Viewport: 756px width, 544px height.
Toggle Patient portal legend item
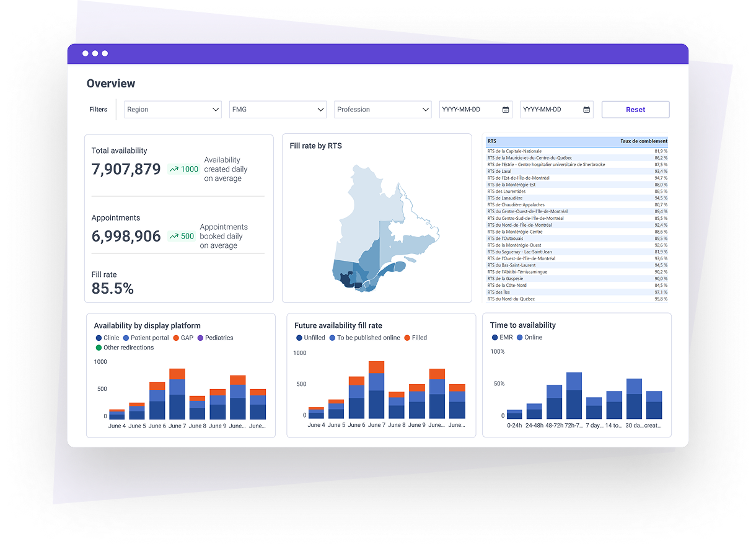146,338
